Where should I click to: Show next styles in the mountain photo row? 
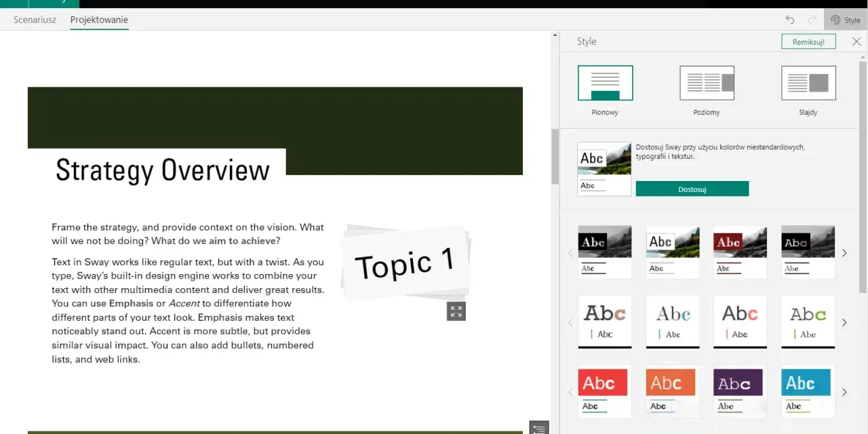[x=844, y=253]
